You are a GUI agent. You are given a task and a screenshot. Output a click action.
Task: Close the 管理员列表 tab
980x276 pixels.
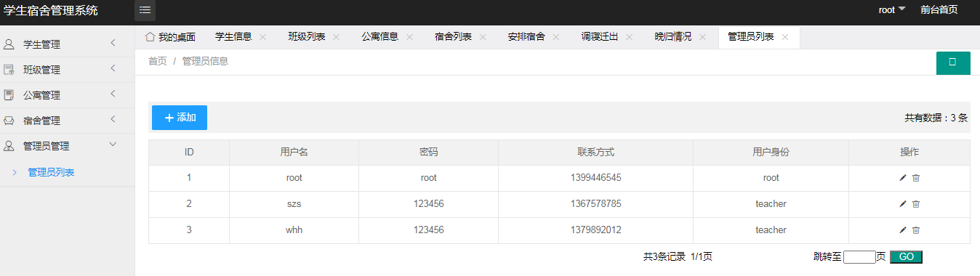pyautogui.click(x=785, y=37)
